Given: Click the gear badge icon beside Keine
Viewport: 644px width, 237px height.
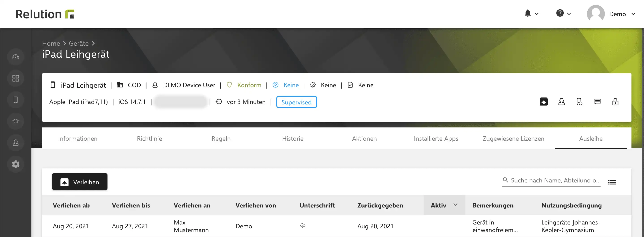Looking at the screenshot, I should coord(313,85).
